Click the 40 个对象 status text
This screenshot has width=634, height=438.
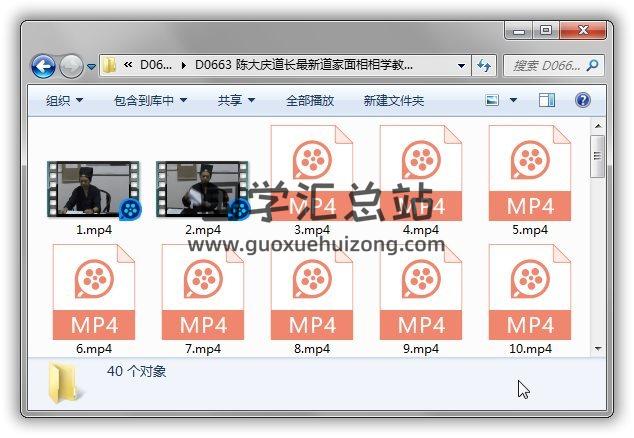[137, 371]
